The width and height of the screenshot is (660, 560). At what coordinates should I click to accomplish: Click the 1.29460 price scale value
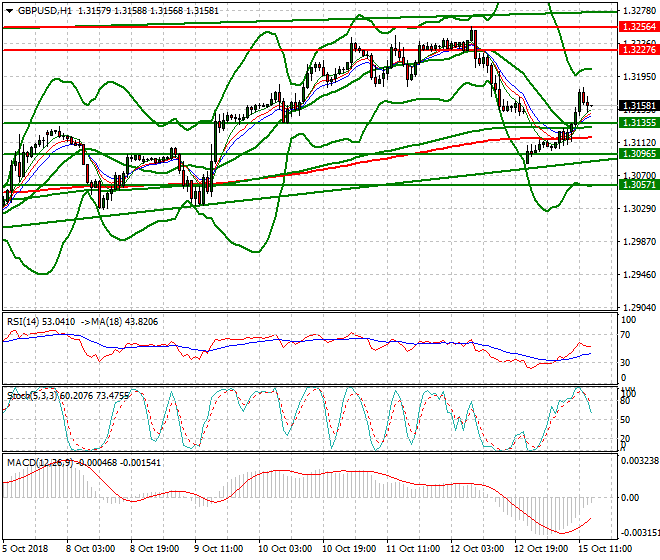click(639, 275)
